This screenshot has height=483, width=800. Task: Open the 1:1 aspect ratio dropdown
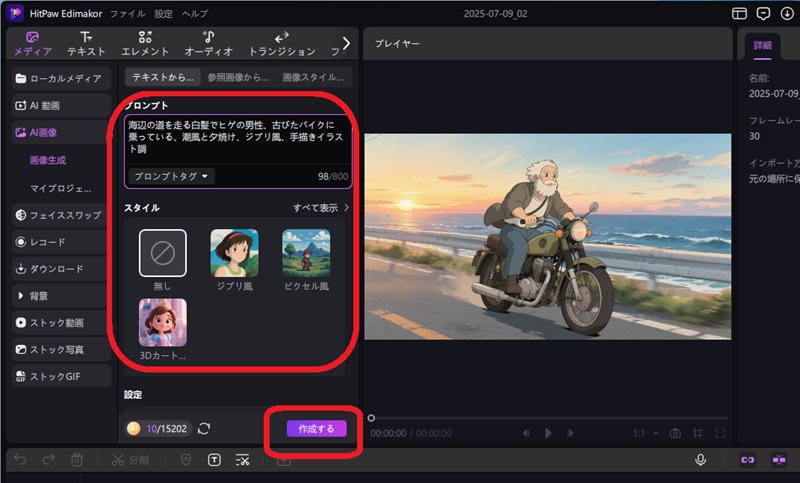pyautogui.click(x=645, y=434)
